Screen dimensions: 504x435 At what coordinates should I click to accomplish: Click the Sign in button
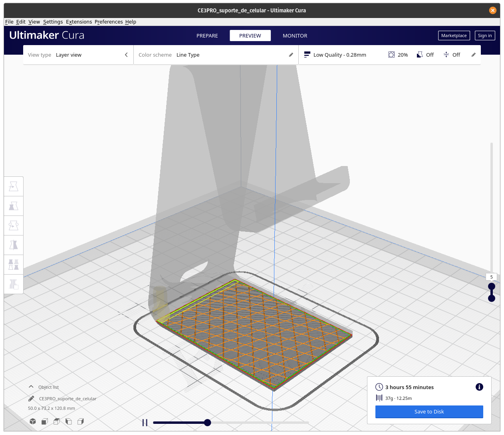pyautogui.click(x=485, y=36)
